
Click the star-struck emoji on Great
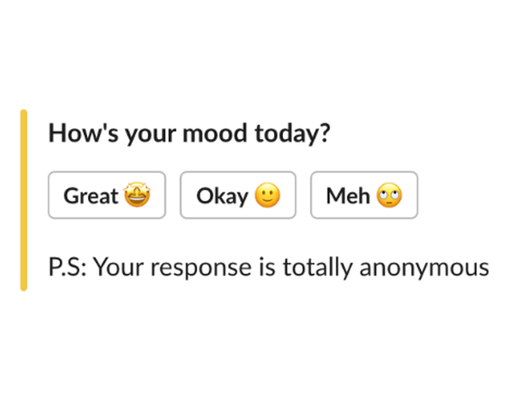pyautogui.click(x=137, y=195)
